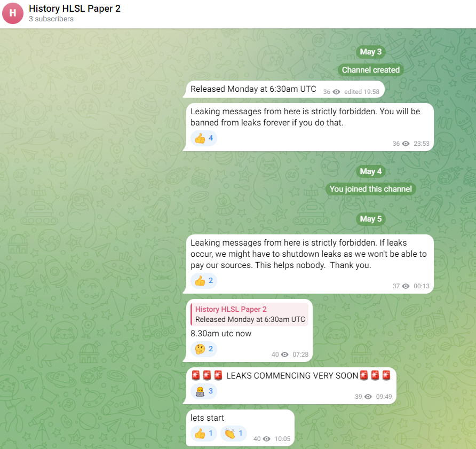Image resolution: width=476 pixels, height=449 pixels.
Task: Click the 'edited 19:58' timestamp
Action: click(362, 92)
